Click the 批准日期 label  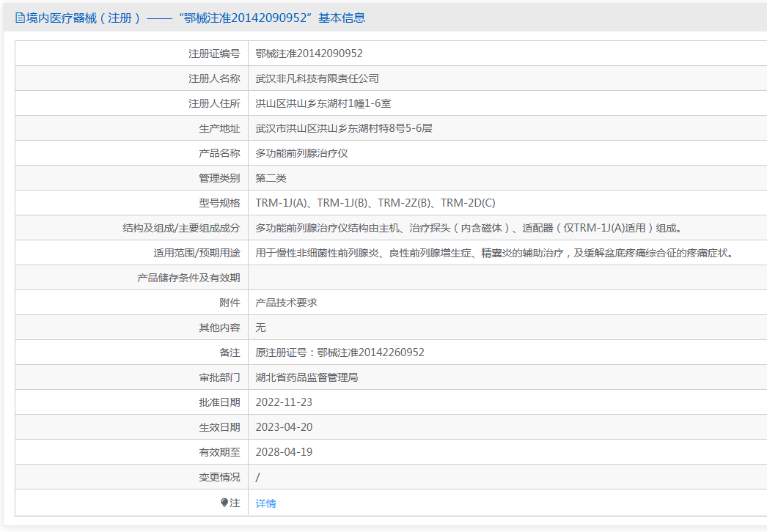[x=220, y=402]
